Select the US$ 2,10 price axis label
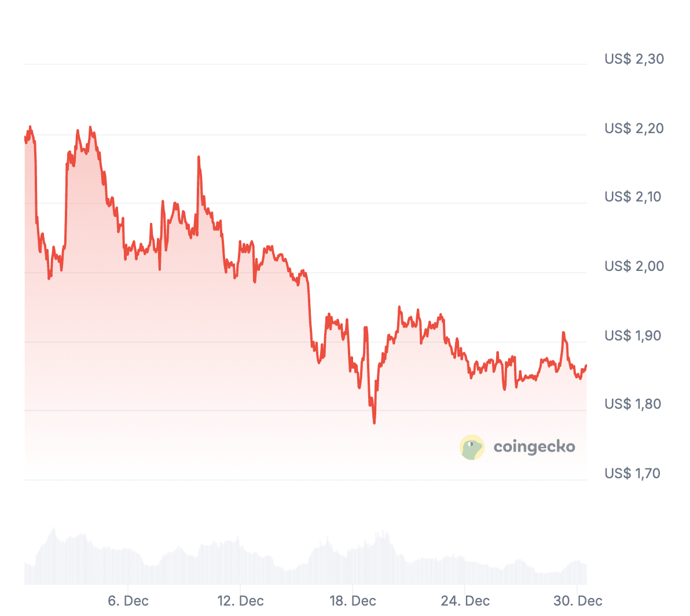This screenshot has width=690, height=616. coord(633,197)
